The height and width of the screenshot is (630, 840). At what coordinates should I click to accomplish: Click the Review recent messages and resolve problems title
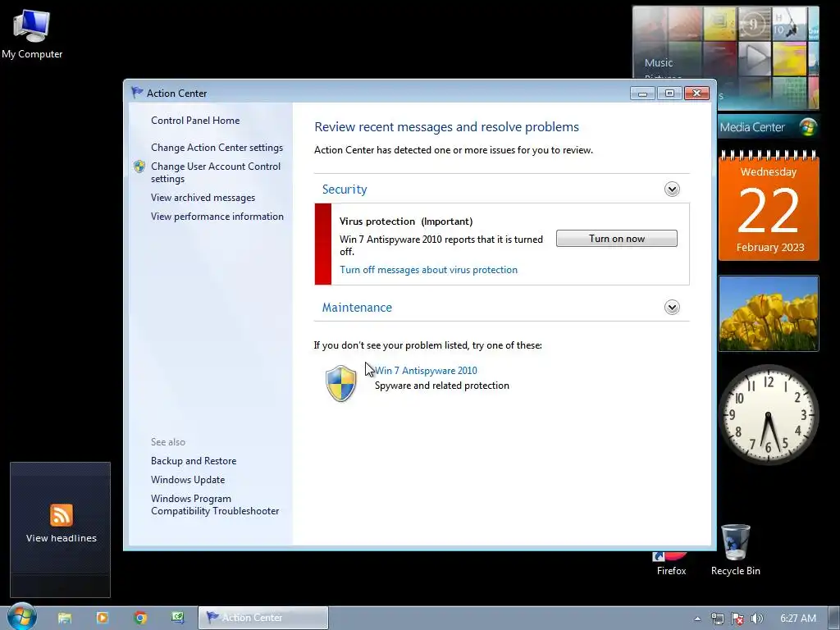point(447,127)
